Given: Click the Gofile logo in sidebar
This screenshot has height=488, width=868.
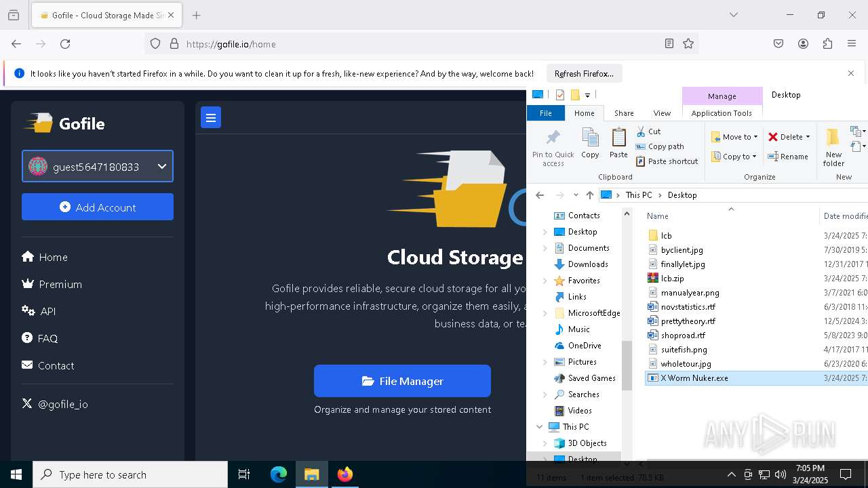Looking at the screenshot, I should pos(64,123).
